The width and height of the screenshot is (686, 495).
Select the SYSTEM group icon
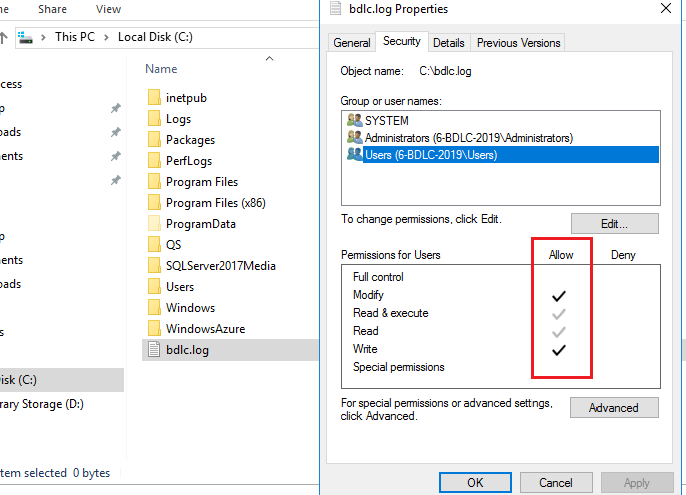pyautogui.click(x=354, y=120)
